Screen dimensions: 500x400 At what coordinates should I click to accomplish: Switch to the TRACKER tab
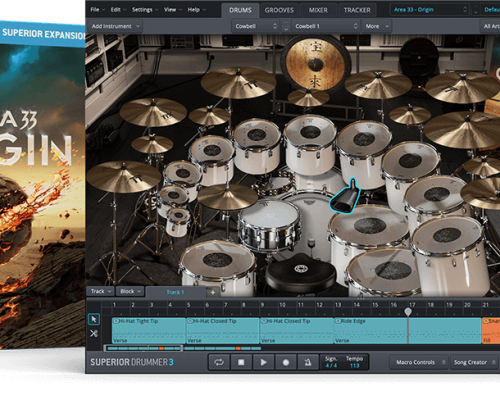(x=357, y=10)
